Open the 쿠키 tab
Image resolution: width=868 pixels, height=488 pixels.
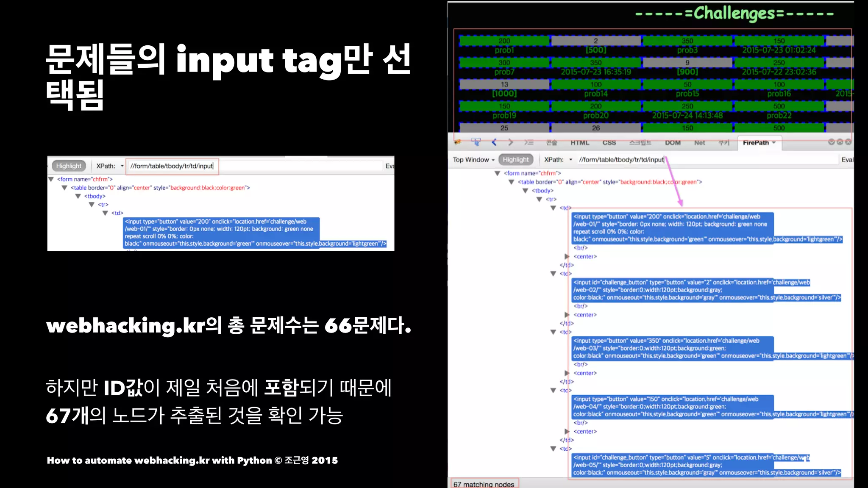pyautogui.click(x=724, y=143)
